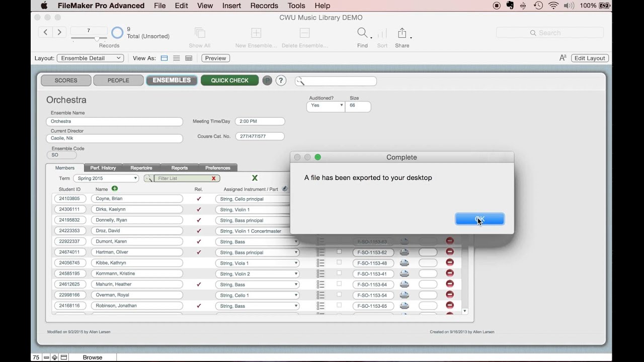644x362 pixels.
Task: Toggle Rel. checkmark for Mahurin, Heather
Action: (x=199, y=284)
